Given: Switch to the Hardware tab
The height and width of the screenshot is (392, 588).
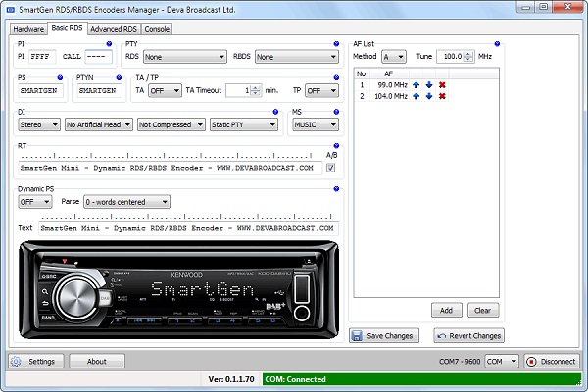Looking at the screenshot, I should tap(28, 29).
